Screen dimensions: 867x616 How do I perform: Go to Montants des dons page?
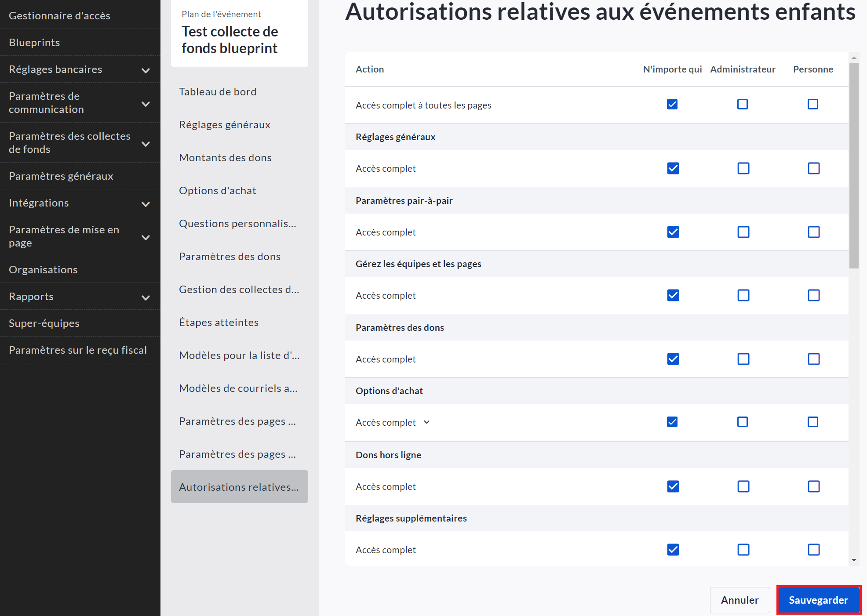coord(225,158)
